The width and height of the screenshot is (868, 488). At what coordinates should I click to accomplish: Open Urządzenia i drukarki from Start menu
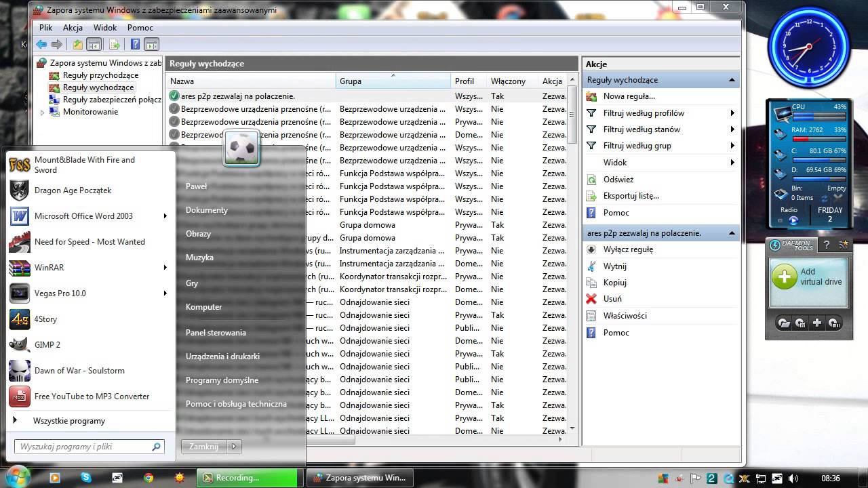click(222, 357)
